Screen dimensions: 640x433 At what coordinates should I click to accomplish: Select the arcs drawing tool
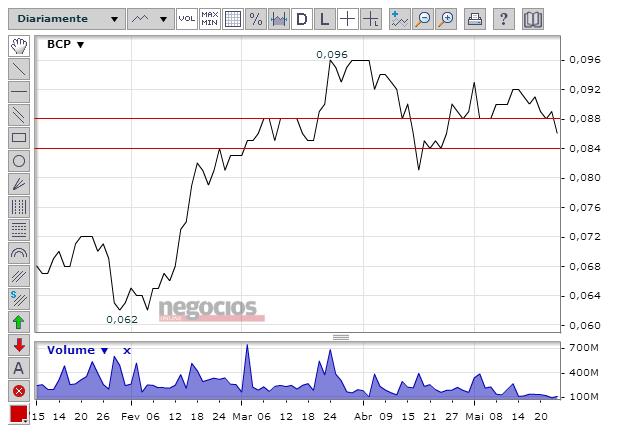click(19, 253)
